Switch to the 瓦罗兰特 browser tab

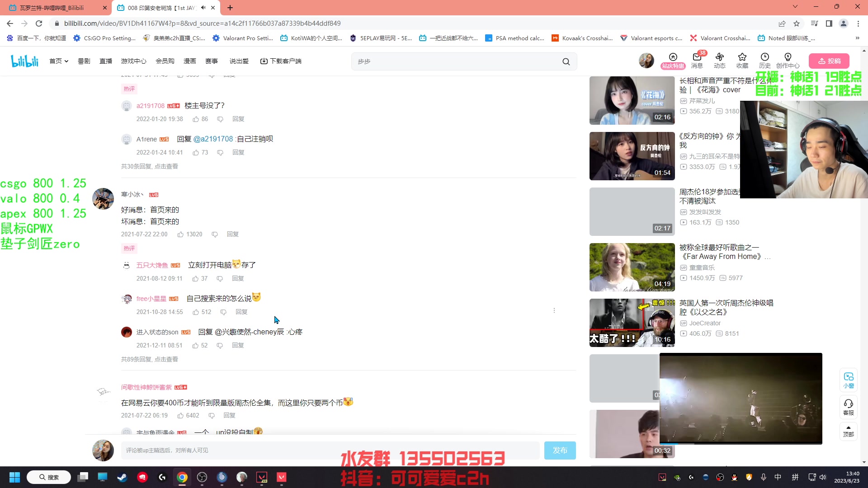[52, 8]
